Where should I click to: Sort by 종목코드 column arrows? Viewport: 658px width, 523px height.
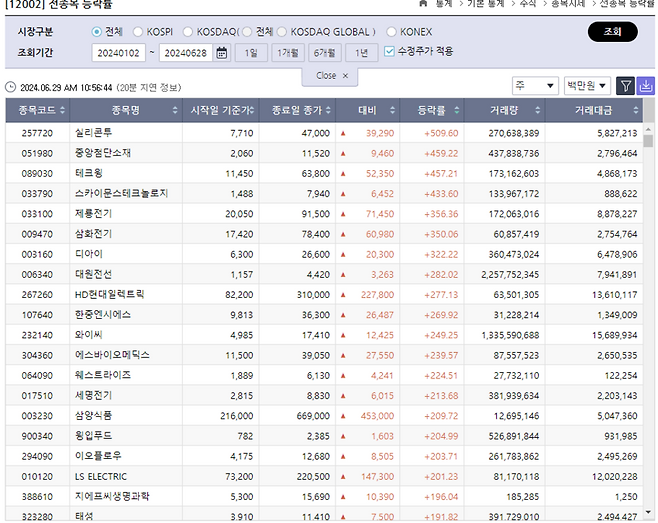click(x=62, y=110)
